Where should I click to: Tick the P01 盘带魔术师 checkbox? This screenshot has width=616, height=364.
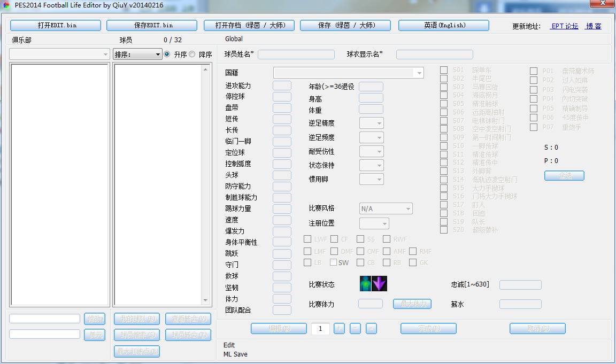[x=534, y=71]
